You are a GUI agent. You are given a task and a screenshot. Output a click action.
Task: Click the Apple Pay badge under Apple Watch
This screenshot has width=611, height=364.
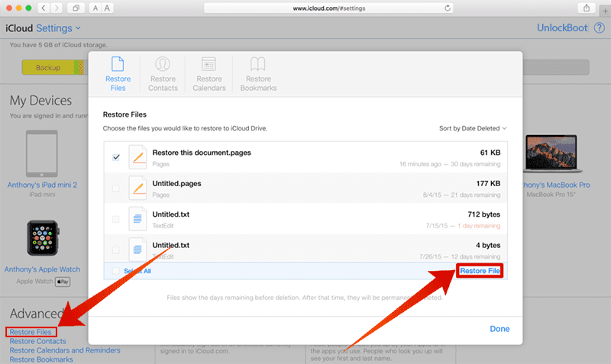63,282
